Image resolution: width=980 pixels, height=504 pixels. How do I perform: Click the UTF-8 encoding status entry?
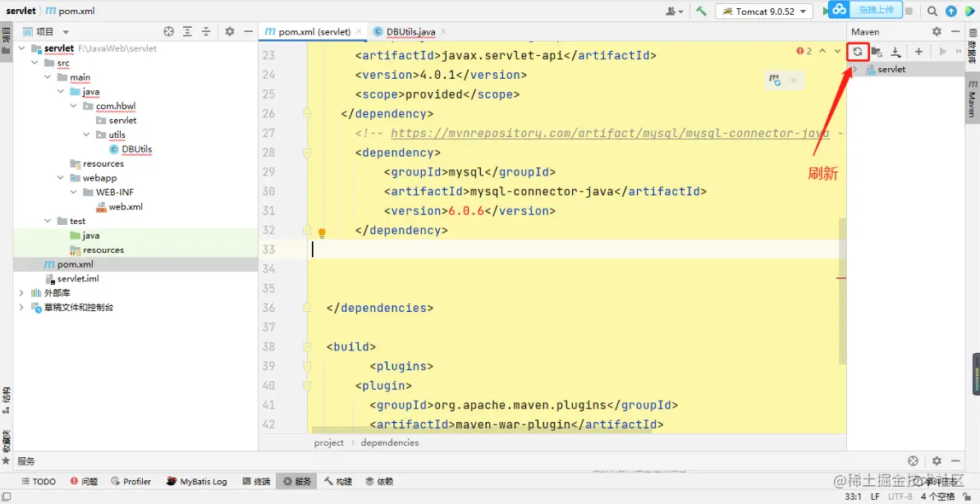[x=900, y=496]
